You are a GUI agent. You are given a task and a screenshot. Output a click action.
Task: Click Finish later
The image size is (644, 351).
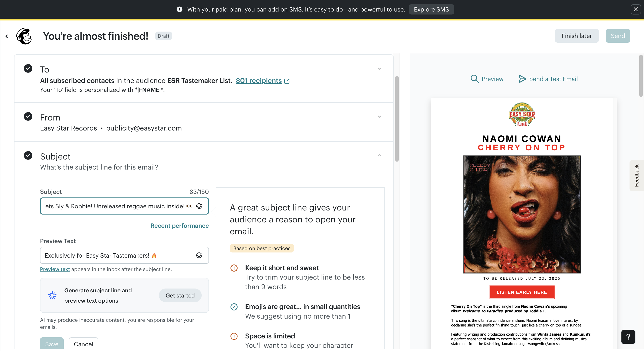point(577,36)
